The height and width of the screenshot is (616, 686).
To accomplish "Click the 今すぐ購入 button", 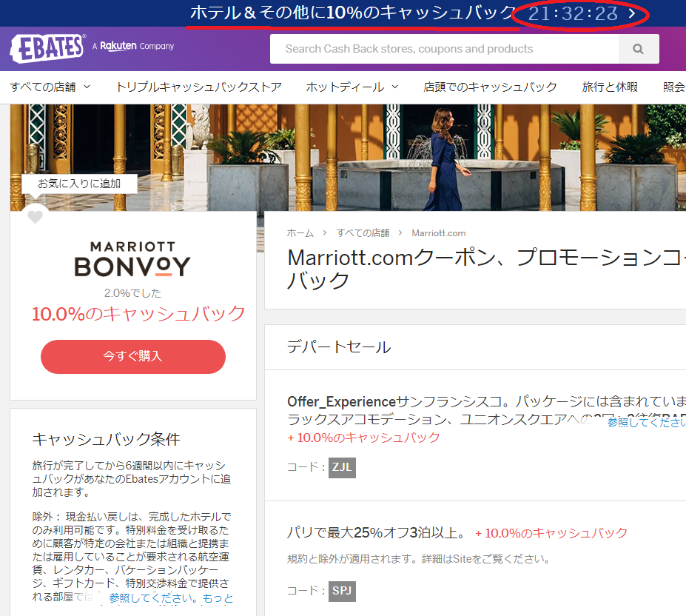I will click(133, 356).
